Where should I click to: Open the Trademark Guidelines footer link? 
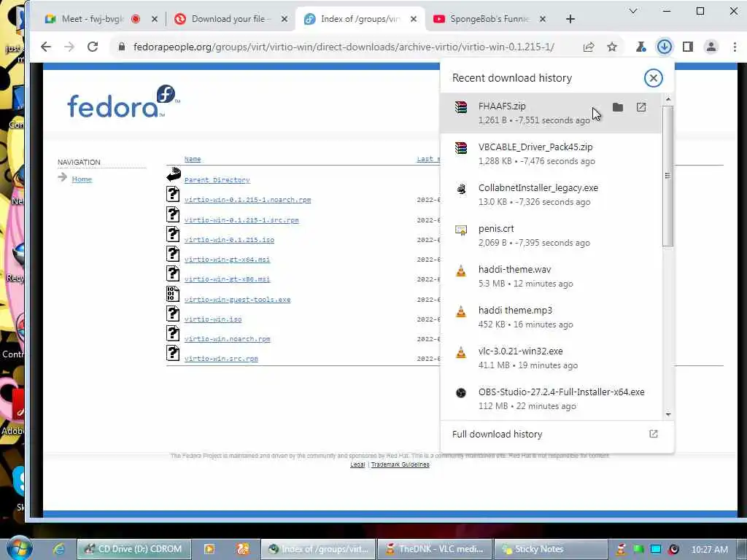pos(400,464)
